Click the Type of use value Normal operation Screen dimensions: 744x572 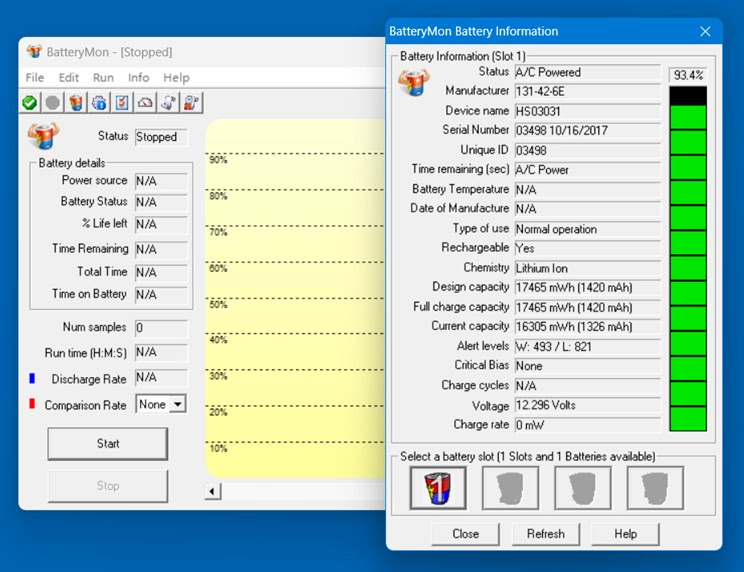click(x=587, y=229)
